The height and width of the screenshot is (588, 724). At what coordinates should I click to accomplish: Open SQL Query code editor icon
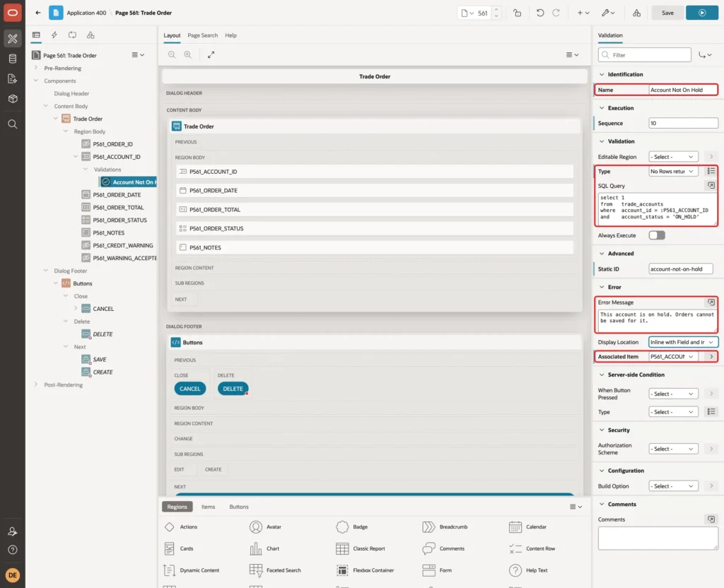[x=711, y=186]
